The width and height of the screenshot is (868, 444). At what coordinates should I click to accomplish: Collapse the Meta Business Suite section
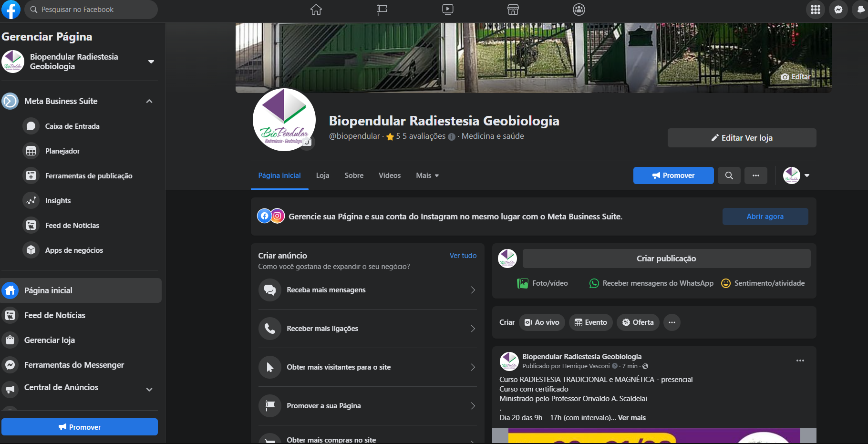pyautogui.click(x=149, y=101)
